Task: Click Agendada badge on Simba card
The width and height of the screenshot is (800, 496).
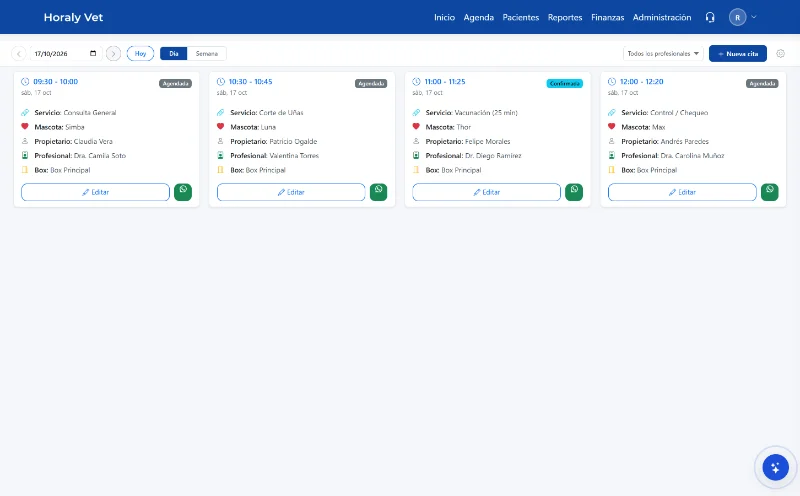Action: [x=176, y=83]
